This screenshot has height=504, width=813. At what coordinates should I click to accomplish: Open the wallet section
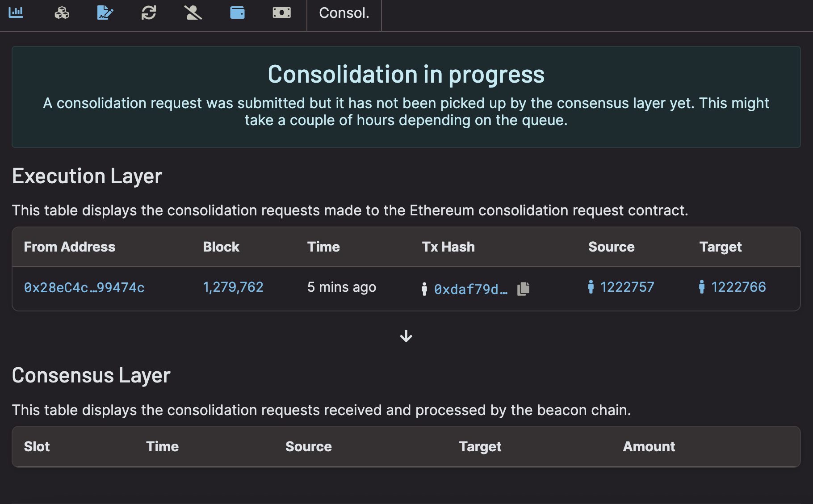pyautogui.click(x=237, y=13)
